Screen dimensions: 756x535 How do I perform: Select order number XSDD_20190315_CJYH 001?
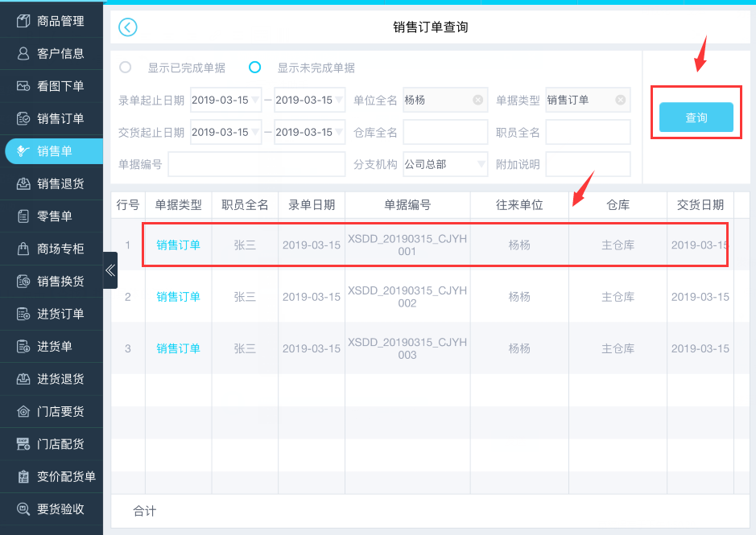point(407,245)
